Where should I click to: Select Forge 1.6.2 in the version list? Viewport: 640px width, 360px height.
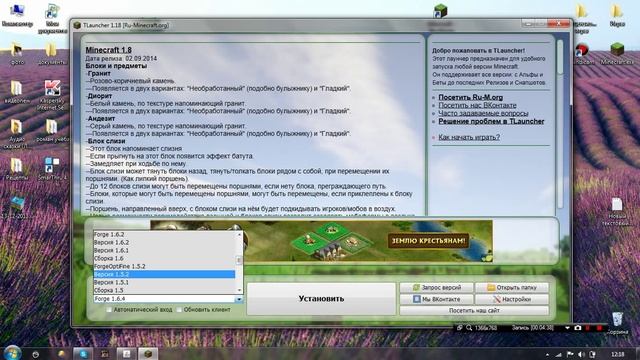(164, 235)
